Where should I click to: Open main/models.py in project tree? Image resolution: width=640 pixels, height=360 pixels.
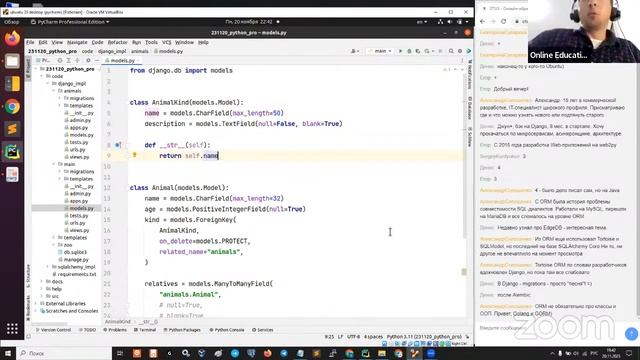tap(78, 208)
